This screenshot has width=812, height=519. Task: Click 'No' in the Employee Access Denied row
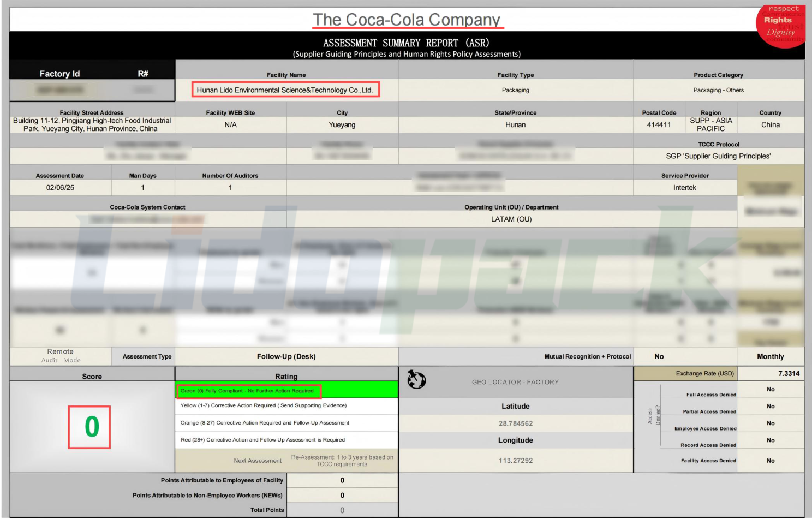click(x=771, y=423)
